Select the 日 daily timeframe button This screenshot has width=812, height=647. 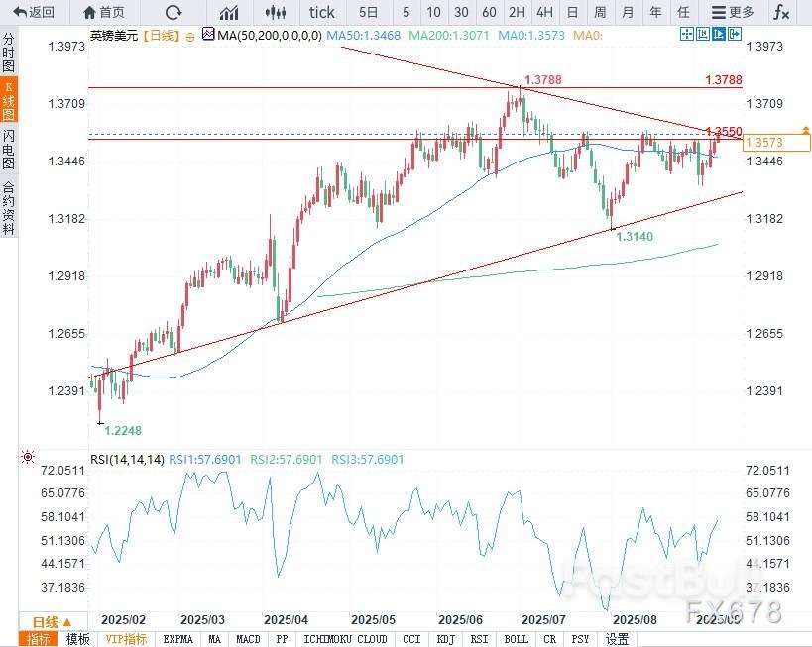coord(572,12)
